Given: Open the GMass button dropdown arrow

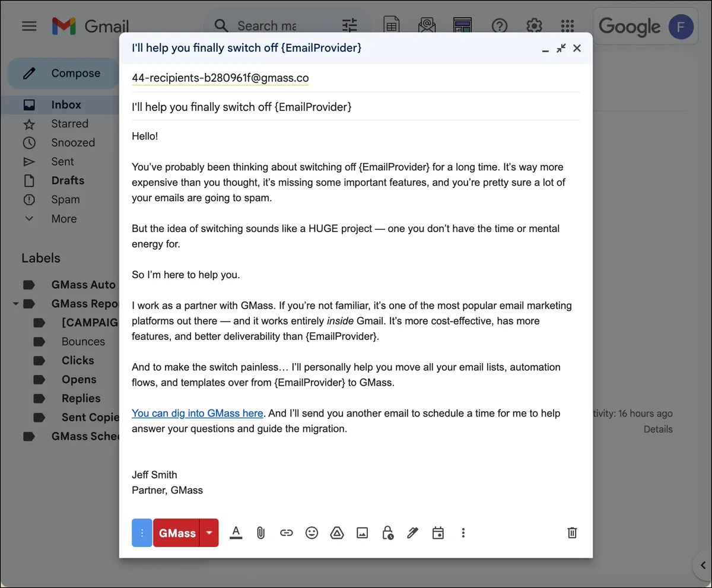Looking at the screenshot, I should 209,533.
